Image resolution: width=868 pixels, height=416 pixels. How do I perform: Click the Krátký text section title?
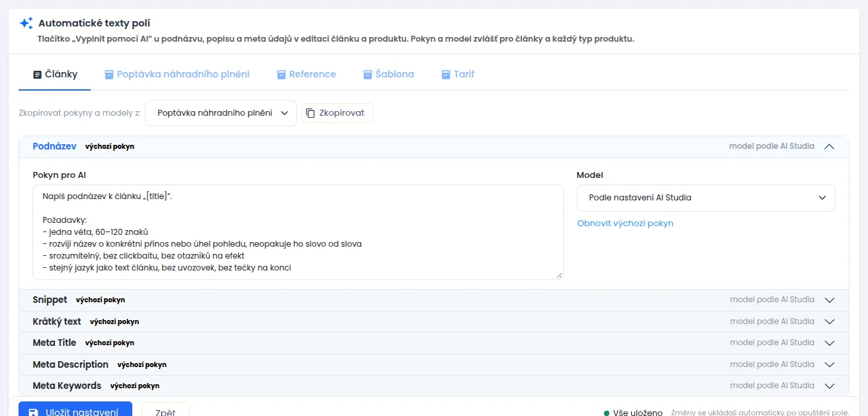click(x=57, y=321)
